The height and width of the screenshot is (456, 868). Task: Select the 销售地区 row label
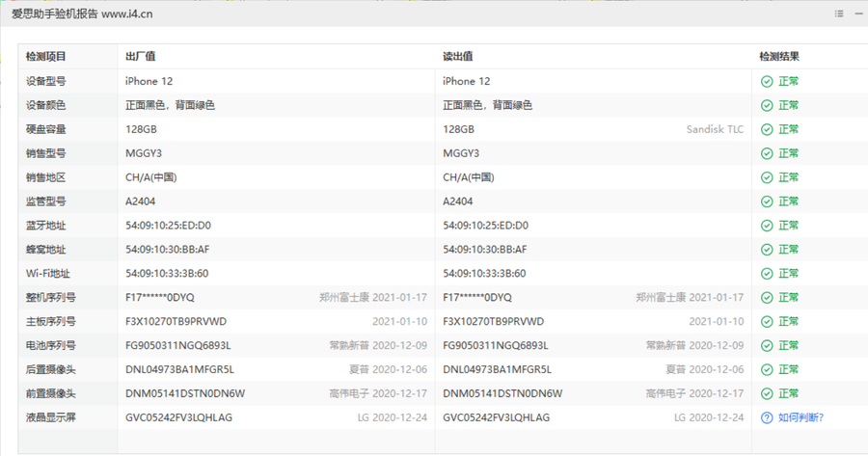coord(46,177)
